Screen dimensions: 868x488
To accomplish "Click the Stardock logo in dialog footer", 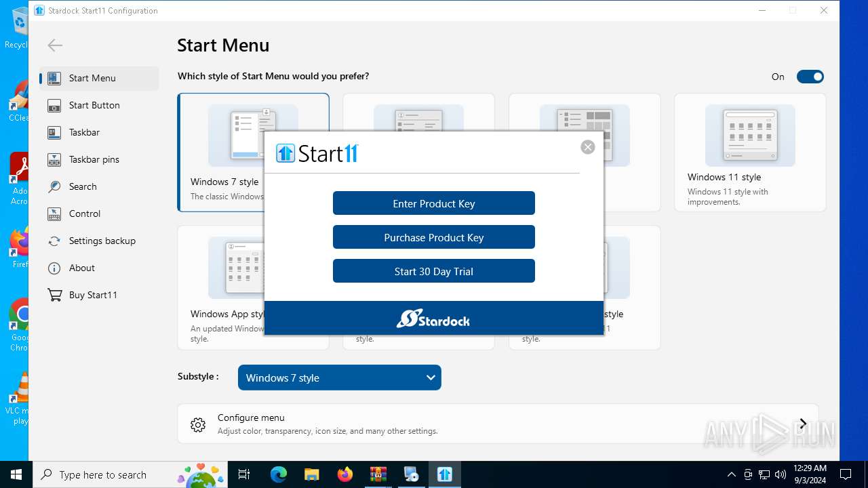I will 433,319.
